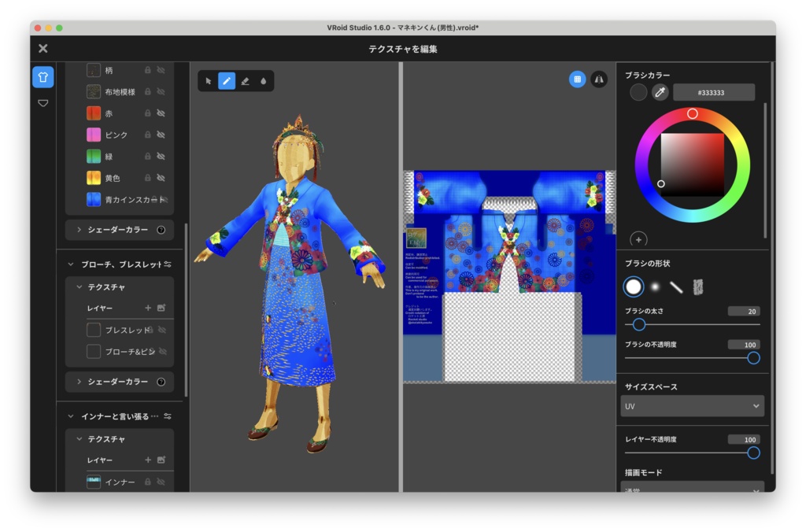This screenshot has width=806, height=532.
Task: Toggle visibility of the インナー layer
Action: click(x=161, y=482)
